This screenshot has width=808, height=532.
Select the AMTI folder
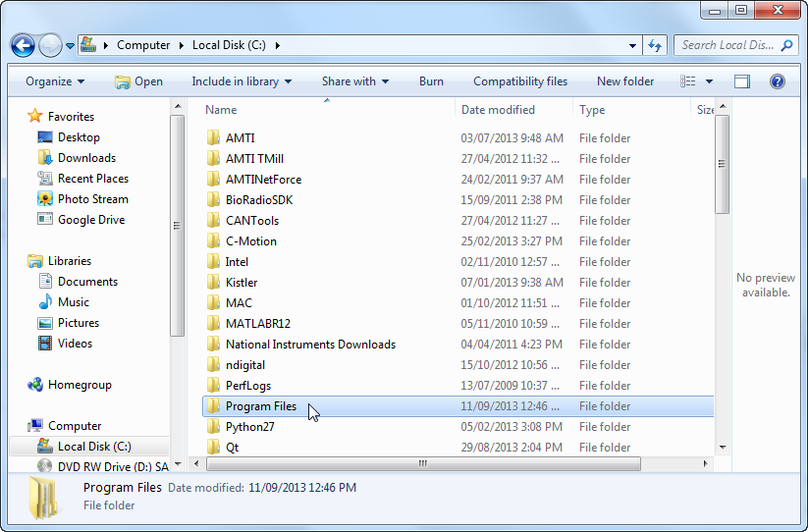(458, 138)
